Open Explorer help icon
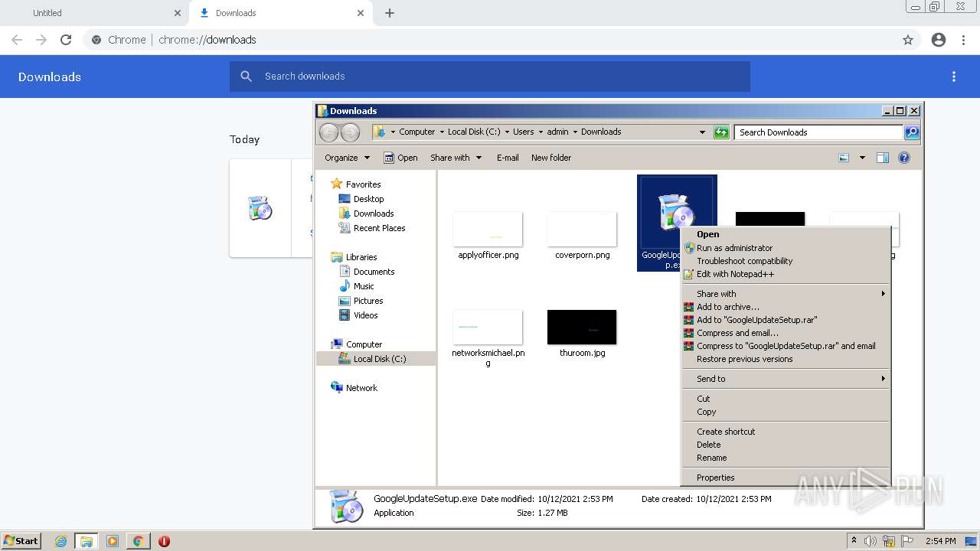This screenshot has width=980, height=551. (904, 158)
